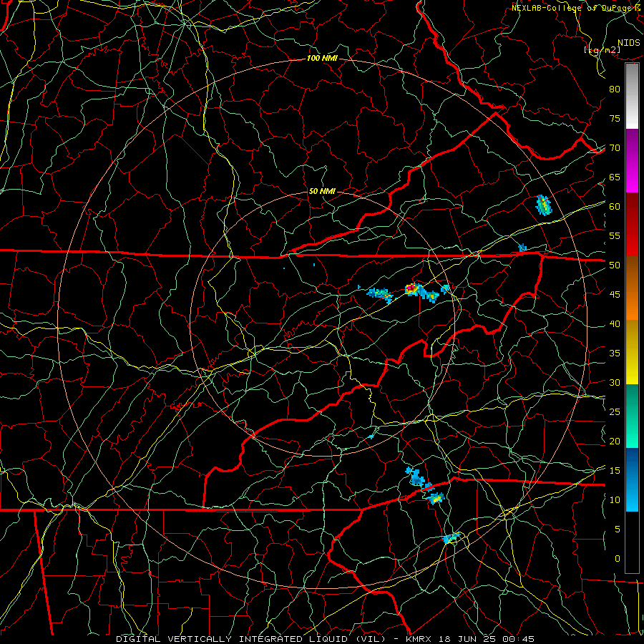
Task: Click the 80 value on the VIL scale
Action: coord(615,89)
